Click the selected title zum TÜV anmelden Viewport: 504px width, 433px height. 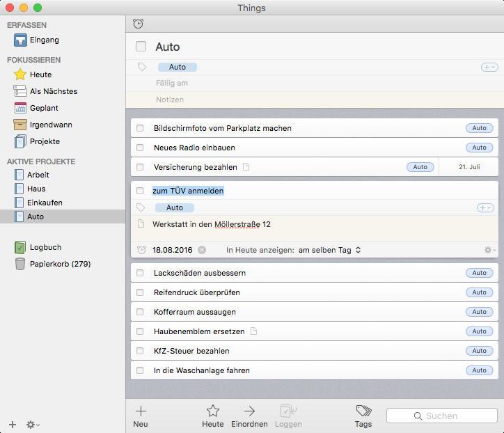[x=188, y=191]
